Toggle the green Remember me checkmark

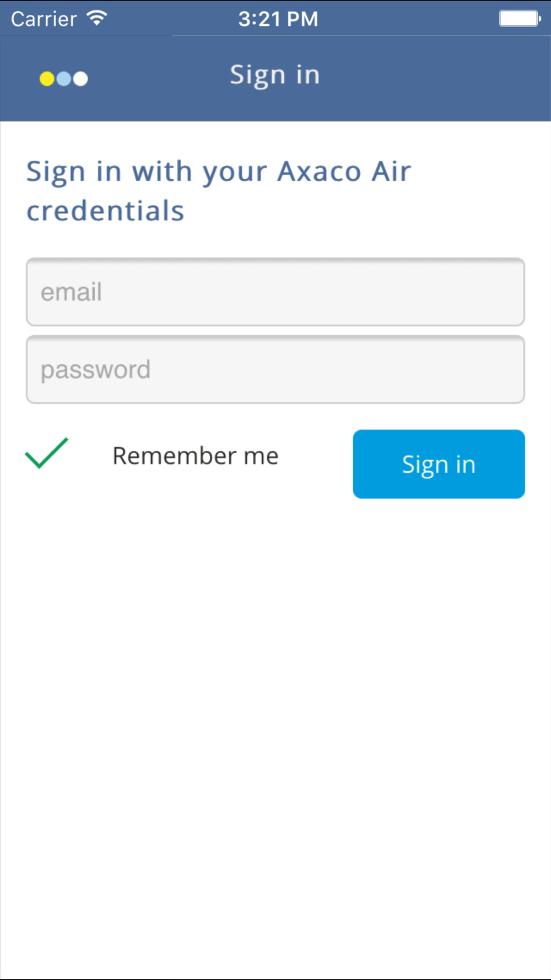pos(47,454)
